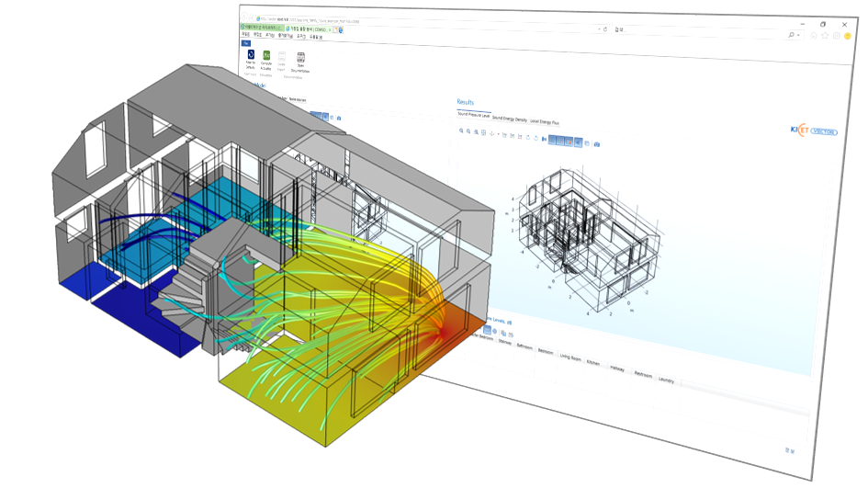Click the zoom extents icon in Results toolbar

pyautogui.click(x=484, y=133)
